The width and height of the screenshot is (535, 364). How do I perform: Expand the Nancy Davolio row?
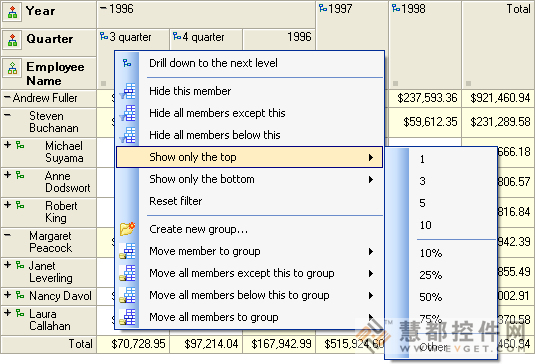[x=8, y=295]
